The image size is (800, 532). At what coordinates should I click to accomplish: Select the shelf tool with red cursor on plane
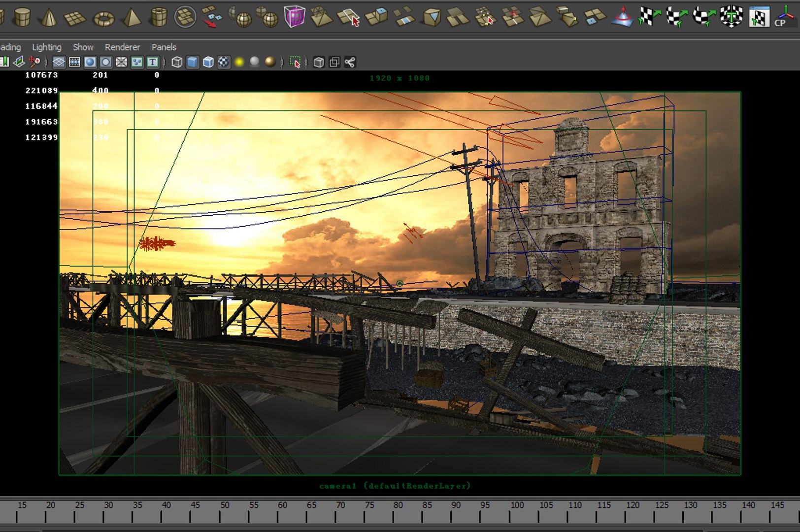pyautogui.click(x=349, y=17)
